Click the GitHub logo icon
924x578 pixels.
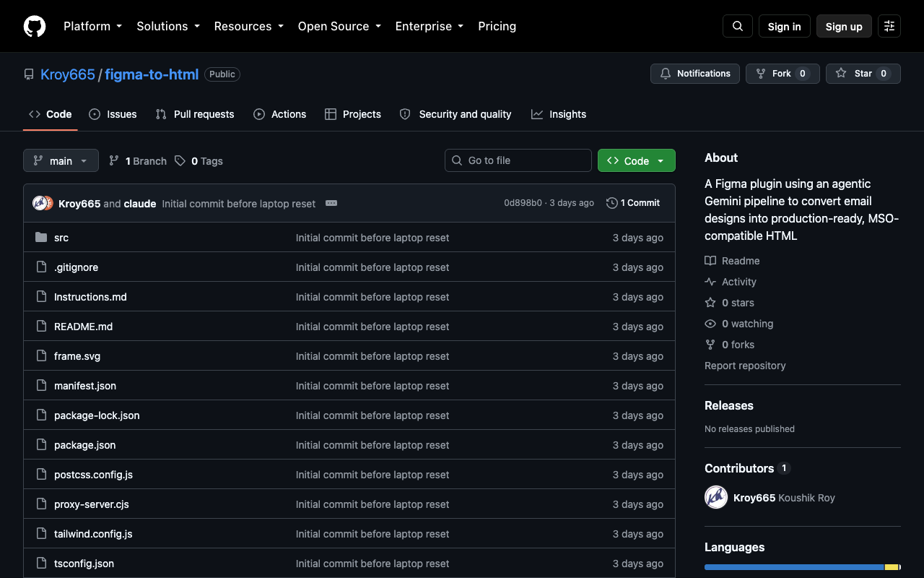point(35,26)
